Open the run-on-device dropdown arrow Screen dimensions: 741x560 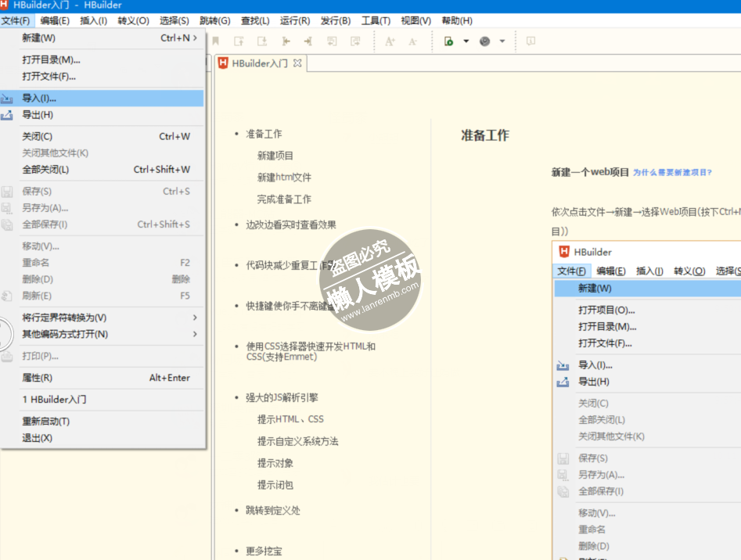pos(466,41)
